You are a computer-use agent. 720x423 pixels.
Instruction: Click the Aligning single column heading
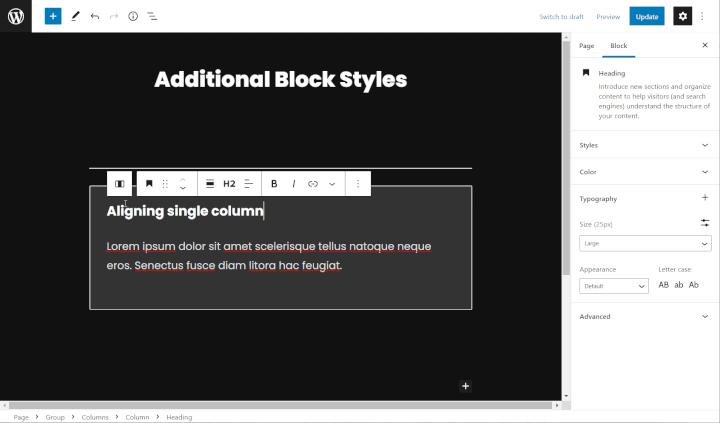tap(185, 211)
